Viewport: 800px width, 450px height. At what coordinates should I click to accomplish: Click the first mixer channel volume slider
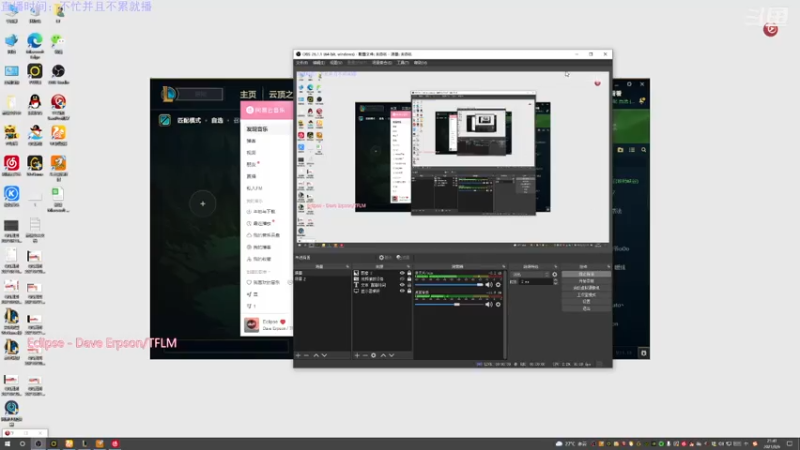(x=449, y=285)
